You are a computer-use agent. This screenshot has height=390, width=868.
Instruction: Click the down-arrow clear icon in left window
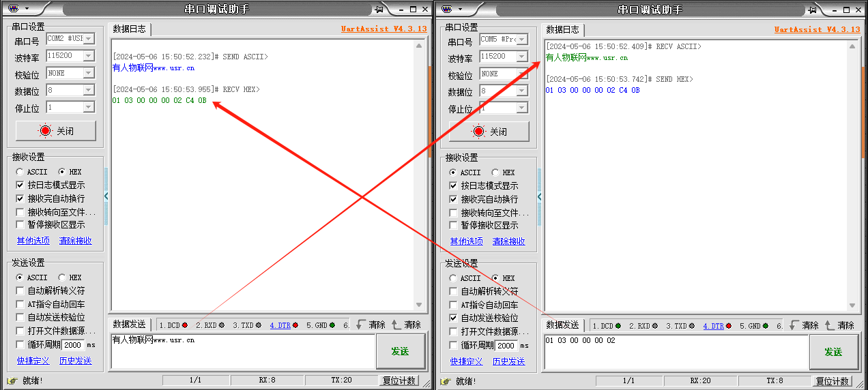point(361,325)
